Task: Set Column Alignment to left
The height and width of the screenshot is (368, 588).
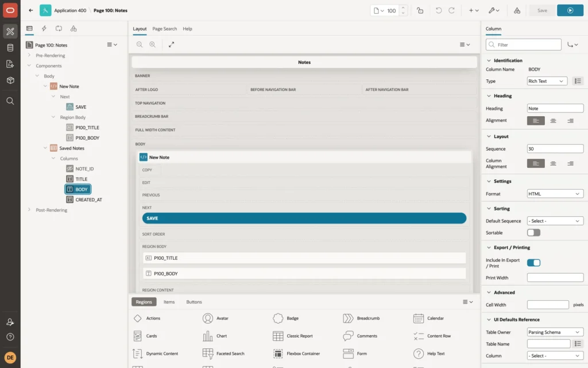Action: pyautogui.click(x=536, y=163)
